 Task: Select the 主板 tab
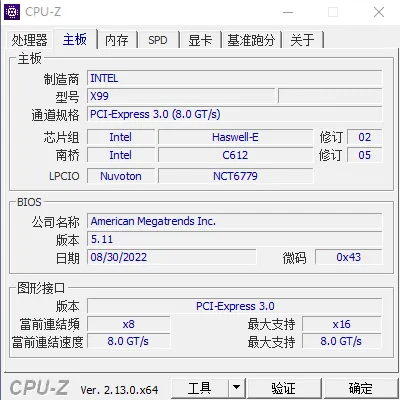pyautogui.click(x=75, y=39)
